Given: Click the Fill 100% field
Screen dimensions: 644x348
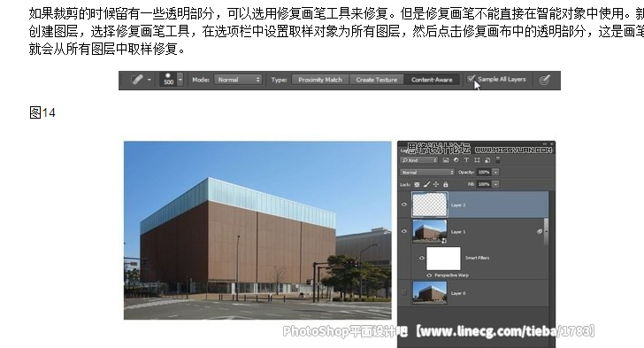Looking at the screenshot, I should [x=484, y=184].
